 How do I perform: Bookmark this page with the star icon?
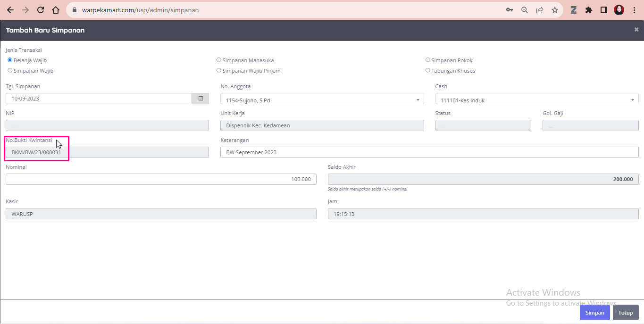(555, 10)
